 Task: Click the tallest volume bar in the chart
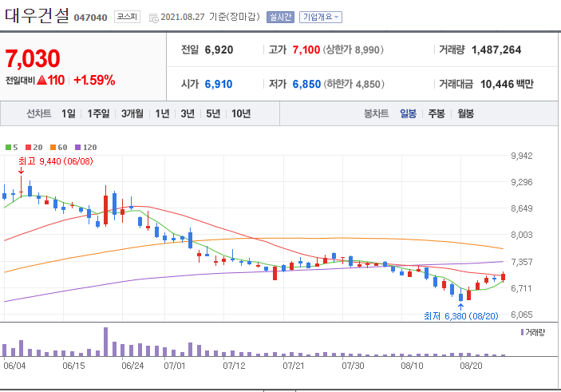click(105, 342)
